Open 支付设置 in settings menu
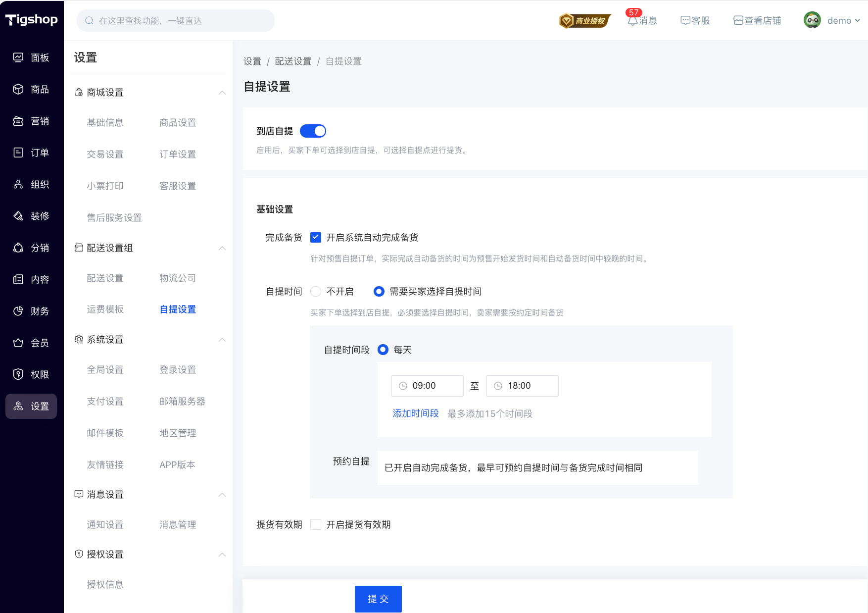The image size is (868, 613). [105, 402]
